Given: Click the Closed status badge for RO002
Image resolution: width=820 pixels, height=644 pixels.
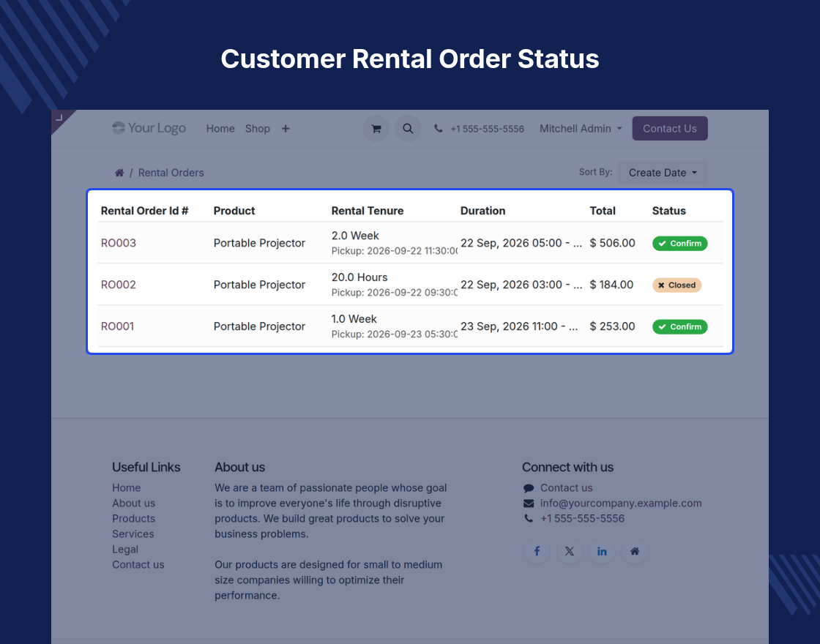Looking at the screenshot, I should point(676,285).
